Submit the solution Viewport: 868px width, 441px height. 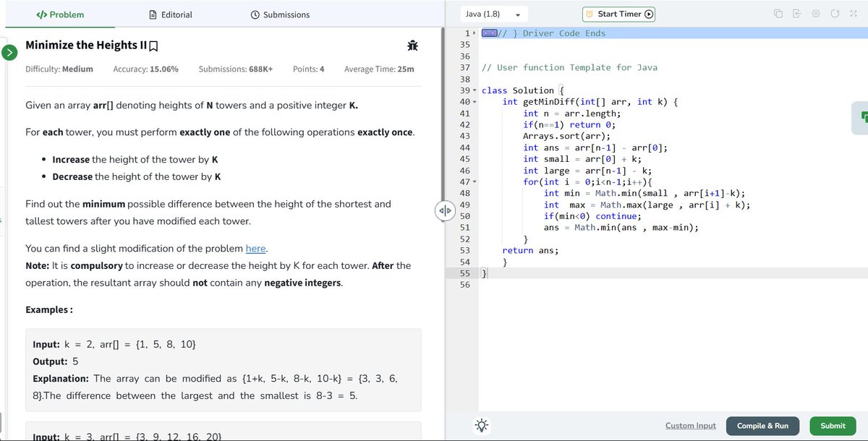833,426
